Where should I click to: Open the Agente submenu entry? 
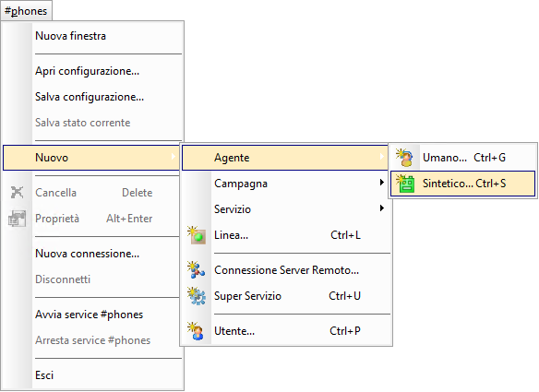coord(285,158)
